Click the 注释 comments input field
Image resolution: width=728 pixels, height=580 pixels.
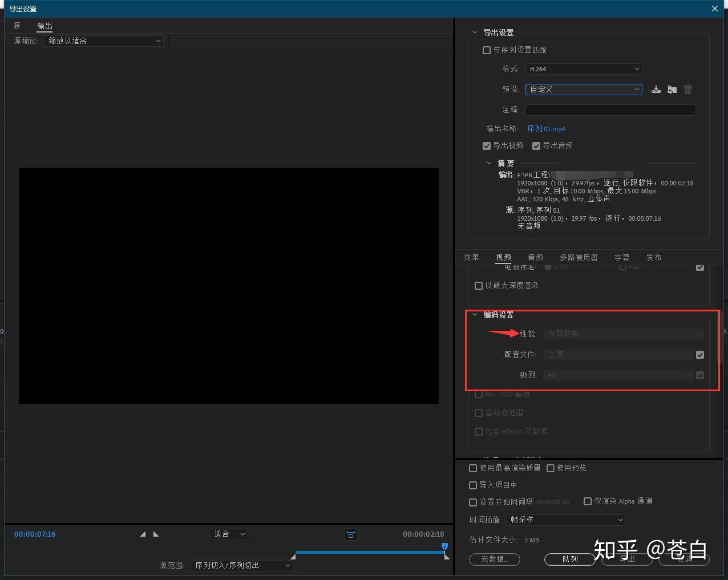pyautogui.click(x=610, y=110)
